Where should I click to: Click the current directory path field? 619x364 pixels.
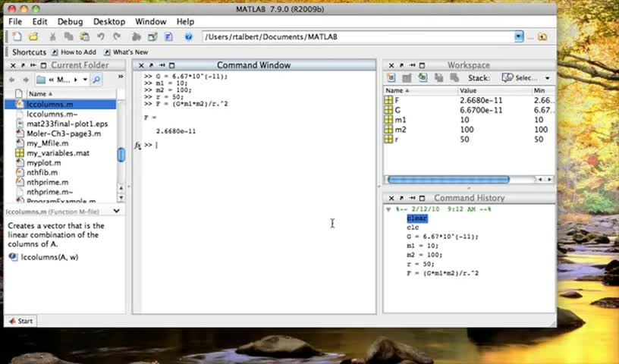(x=359, y=36)
